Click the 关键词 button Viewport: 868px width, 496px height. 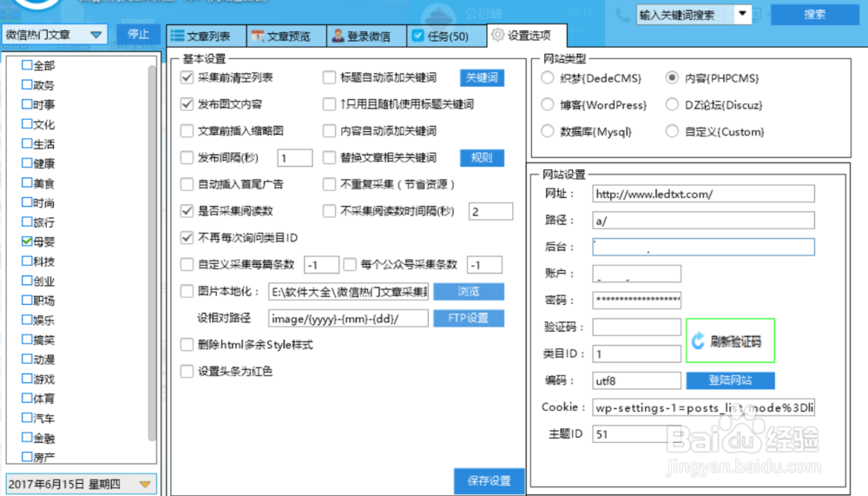coord(482,77)
